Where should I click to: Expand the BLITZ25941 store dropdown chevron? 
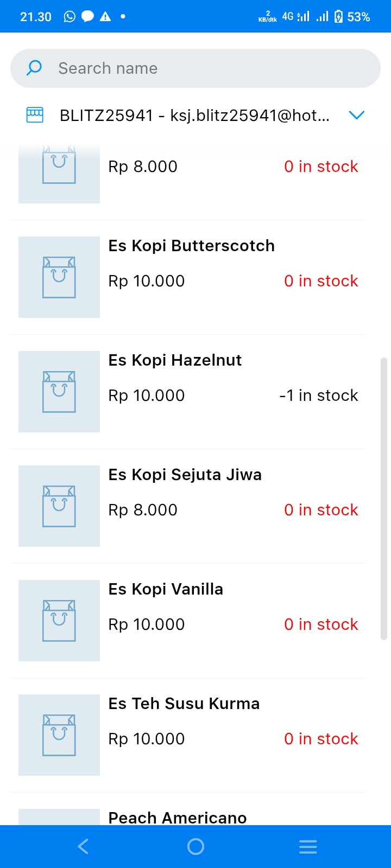coord(356,115)
